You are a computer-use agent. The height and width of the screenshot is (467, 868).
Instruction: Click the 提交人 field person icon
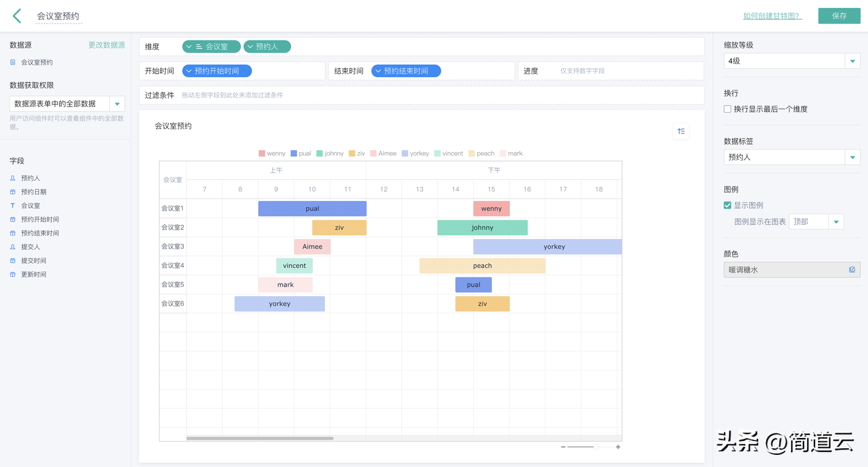coord(13,247)
